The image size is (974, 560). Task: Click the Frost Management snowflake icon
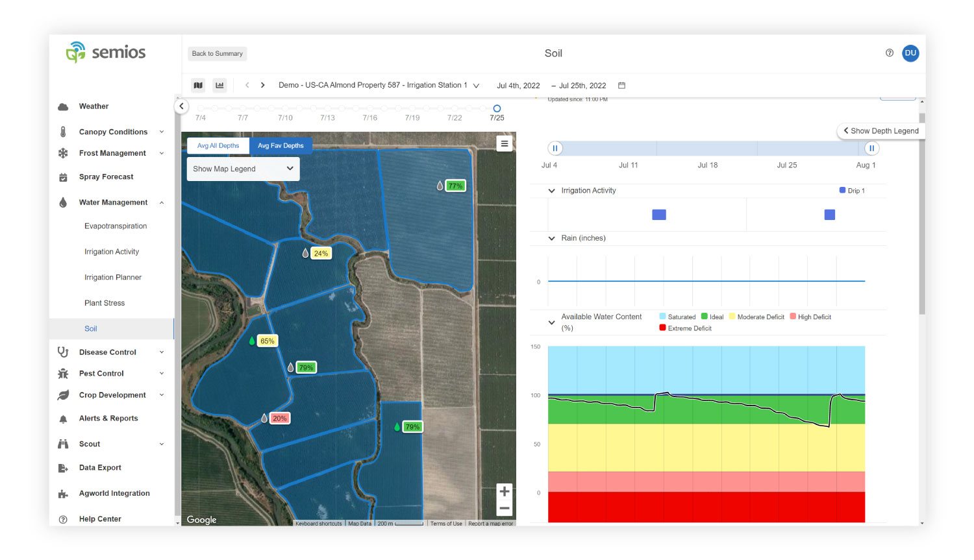pyautogui.click(x=63, y=153)
